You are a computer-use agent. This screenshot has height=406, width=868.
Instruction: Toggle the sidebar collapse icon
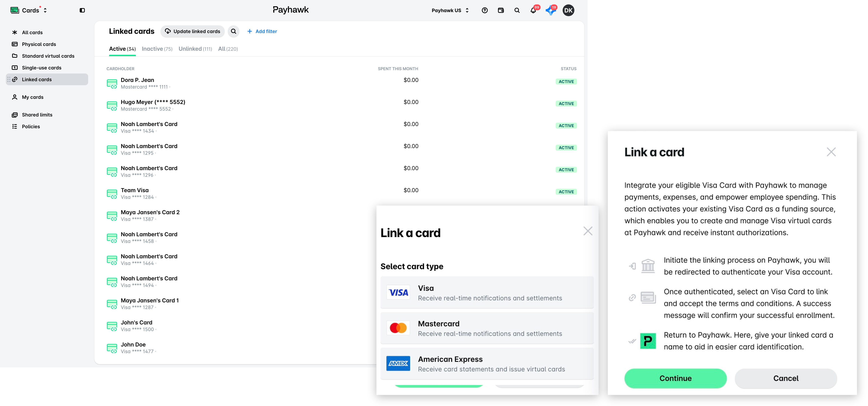pyautogui.click(x=82, y=10)
